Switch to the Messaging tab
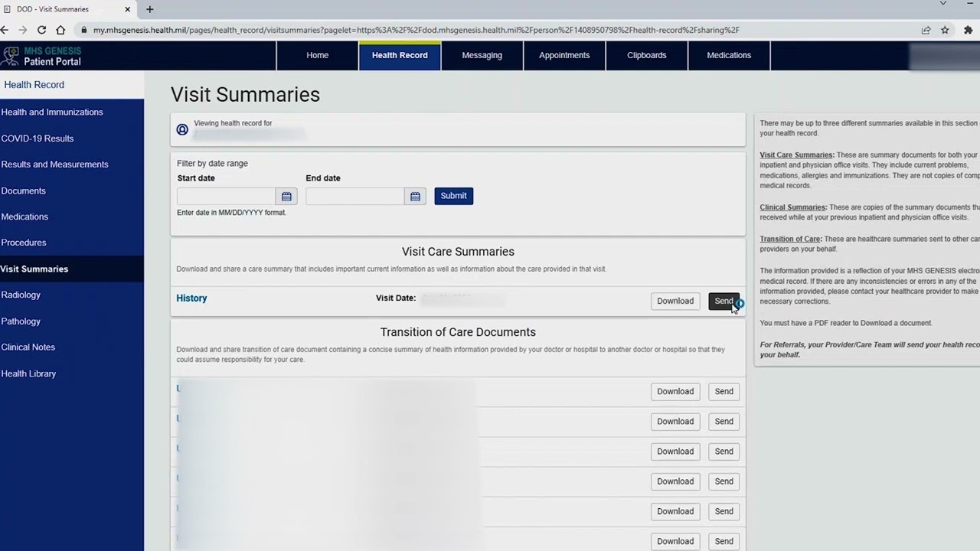The width and height of the screenshot is (980, 551). click(482, 55)
